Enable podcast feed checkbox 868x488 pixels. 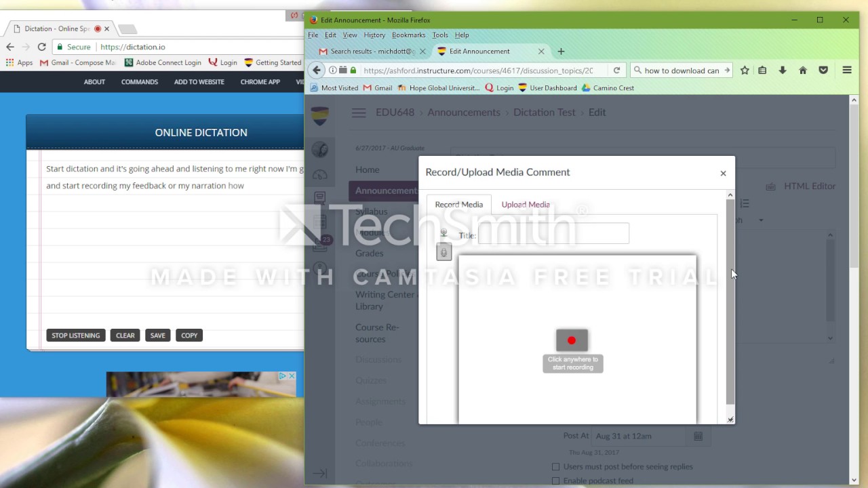point(556,481)
